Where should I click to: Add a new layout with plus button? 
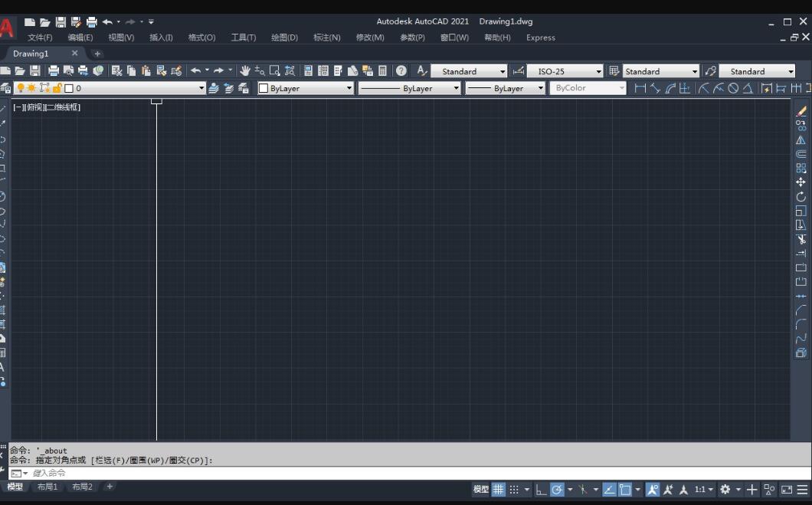(110, 487)
